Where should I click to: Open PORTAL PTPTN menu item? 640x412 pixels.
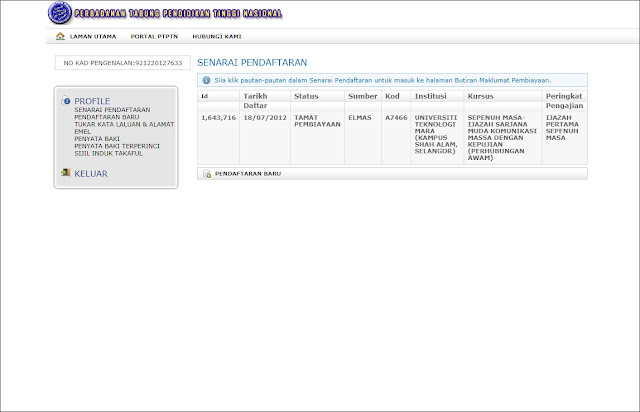point(154,36)
